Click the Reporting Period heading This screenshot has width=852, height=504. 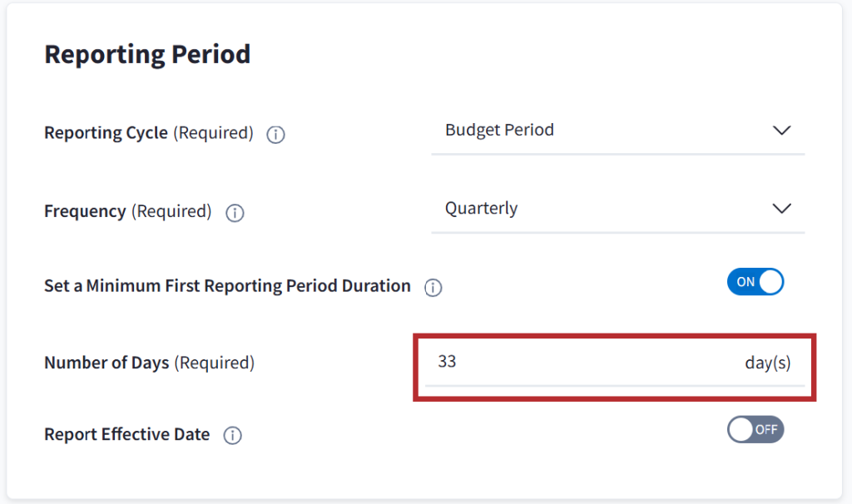pos(147,55)
